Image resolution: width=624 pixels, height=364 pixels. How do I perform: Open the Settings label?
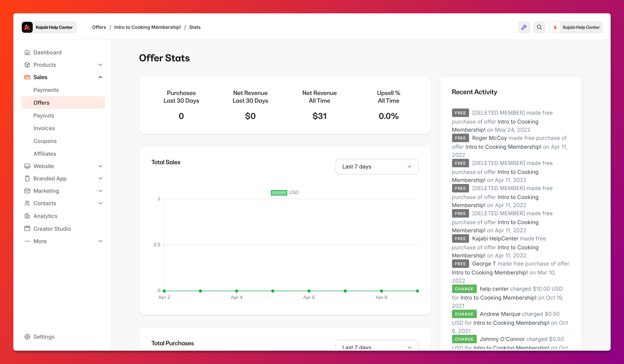coord(44,337)
